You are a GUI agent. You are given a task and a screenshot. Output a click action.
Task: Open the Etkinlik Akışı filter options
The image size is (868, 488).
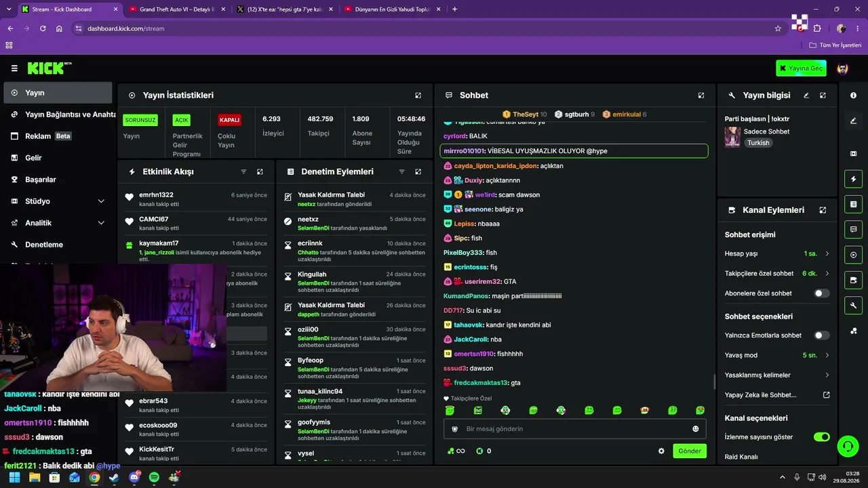click(243, 172)
